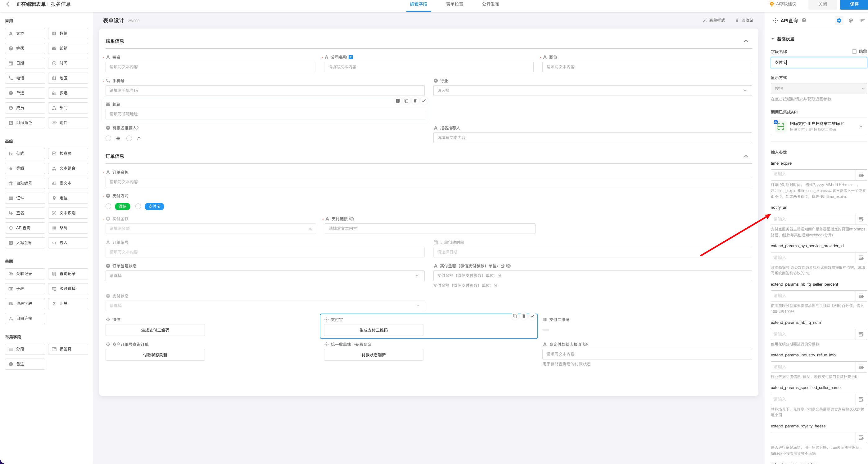This screenshot has width=868, height=464.
Task: Check the 隐藏 checkbox for field name
Action: click(x=854, y=51)
